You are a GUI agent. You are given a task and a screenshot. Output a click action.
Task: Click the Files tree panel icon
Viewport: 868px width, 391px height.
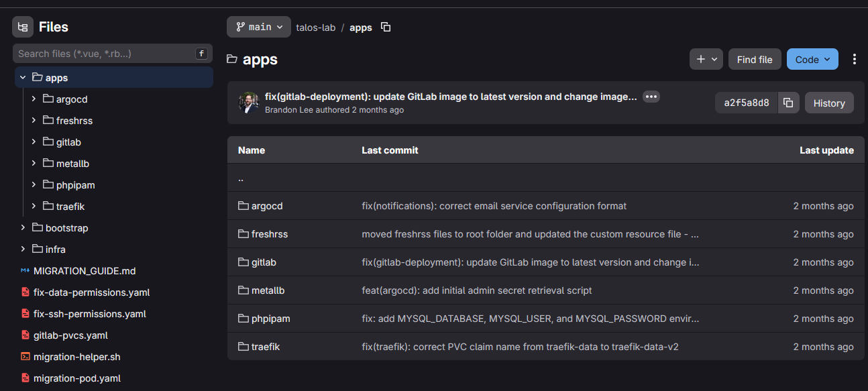(x=23, y=27)
